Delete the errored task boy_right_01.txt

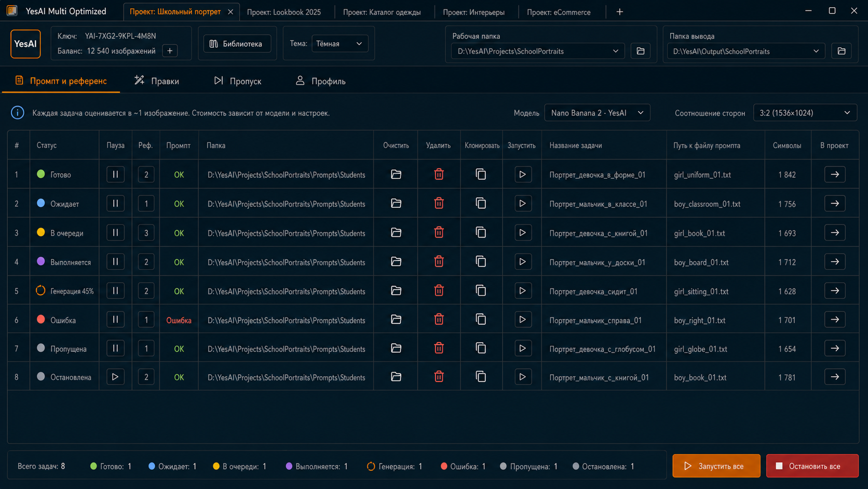(439, 320)
